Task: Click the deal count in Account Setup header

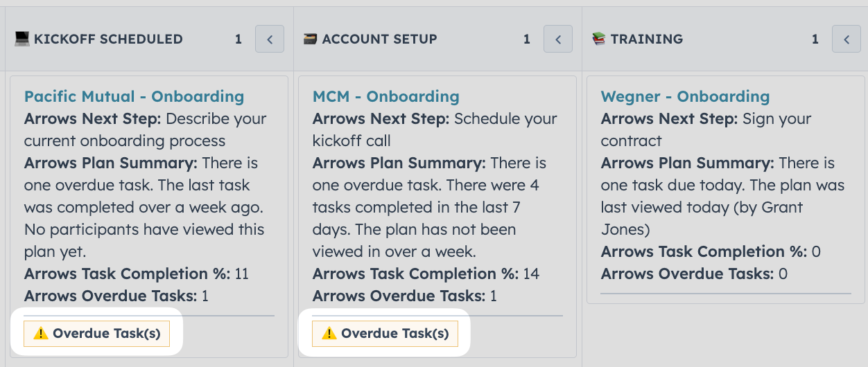Action: point(527,39)
